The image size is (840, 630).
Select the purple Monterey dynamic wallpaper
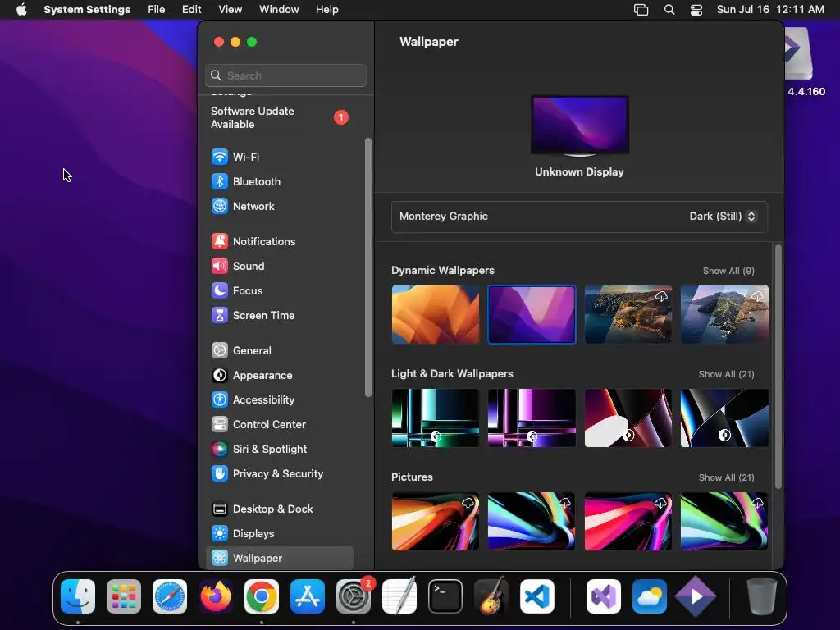[532, 314]
